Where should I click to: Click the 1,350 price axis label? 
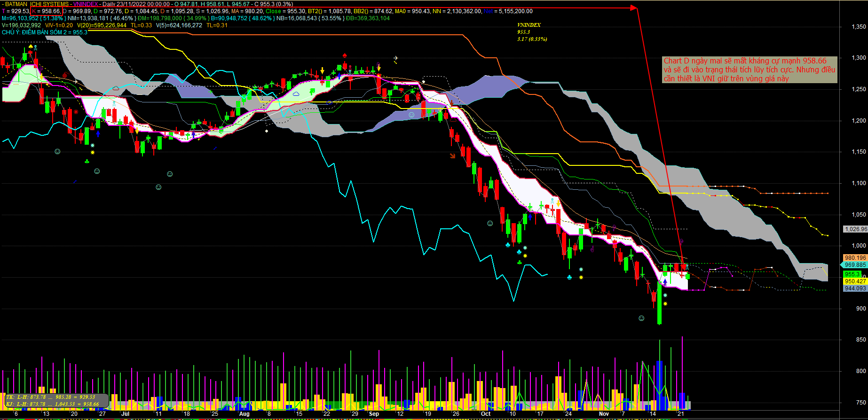859,27
